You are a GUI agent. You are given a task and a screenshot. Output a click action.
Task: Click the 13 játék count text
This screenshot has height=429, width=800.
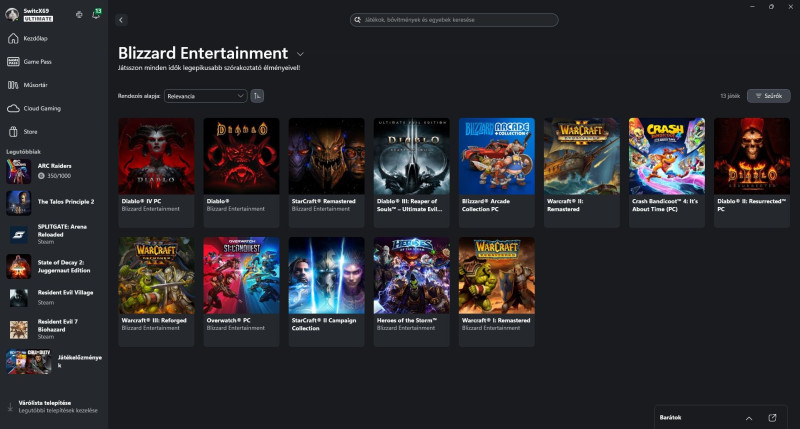[730, 96]
